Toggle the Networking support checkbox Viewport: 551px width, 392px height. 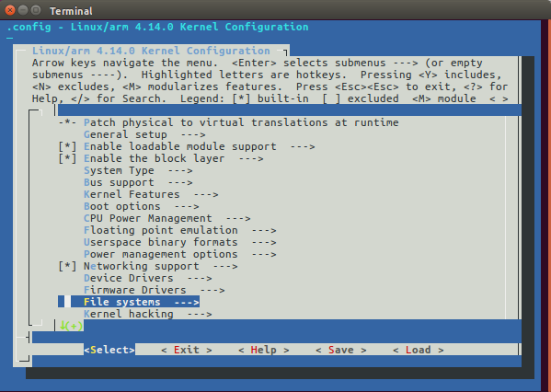(67, 266)
